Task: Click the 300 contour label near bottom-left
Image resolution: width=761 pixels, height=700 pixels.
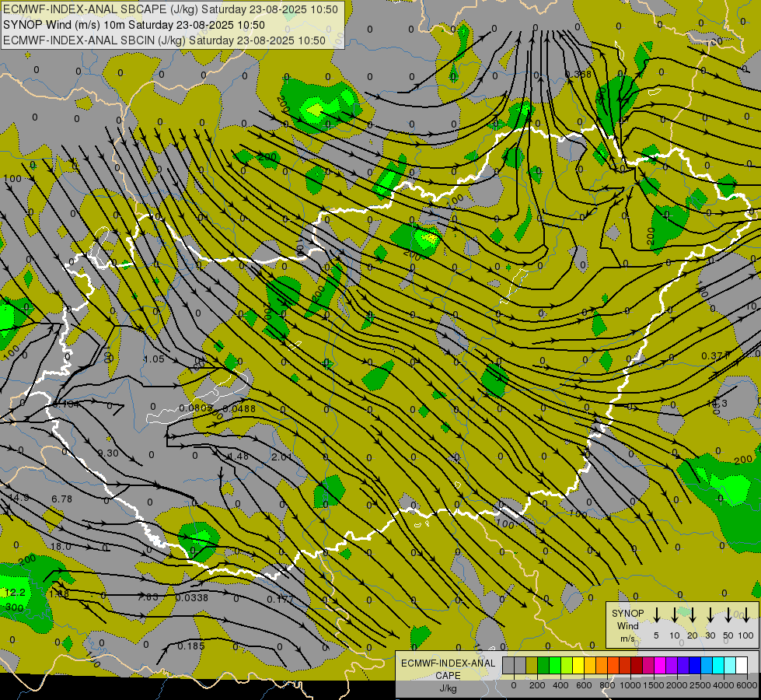Action: click(14, 607)
